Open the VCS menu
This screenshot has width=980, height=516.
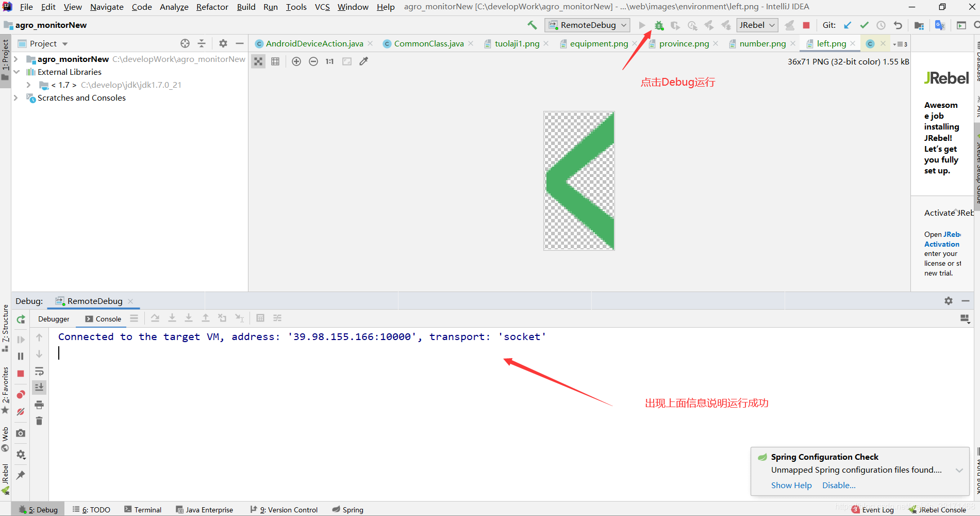coord(322,7)
